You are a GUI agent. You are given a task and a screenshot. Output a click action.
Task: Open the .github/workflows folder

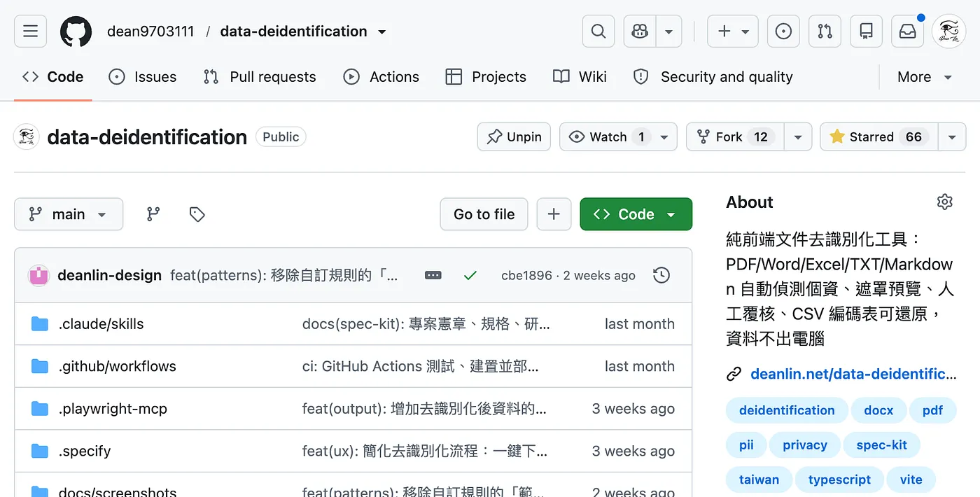118,366
